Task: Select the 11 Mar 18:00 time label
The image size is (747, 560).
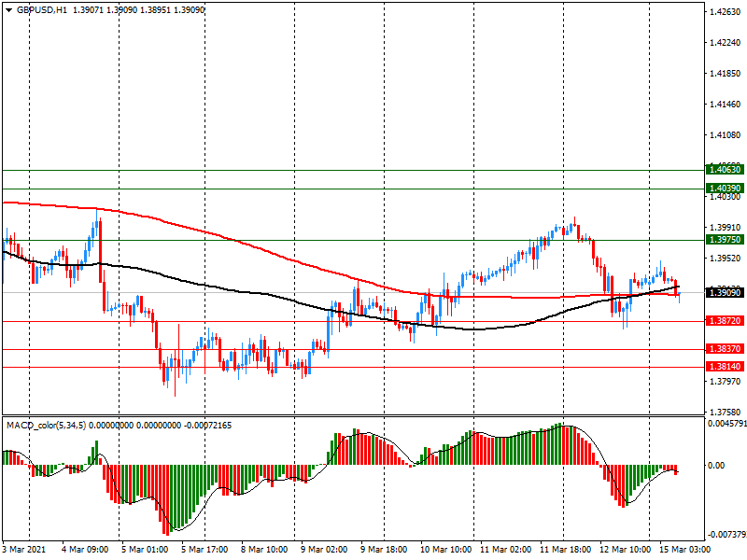Action: click(x=565, y=550)
